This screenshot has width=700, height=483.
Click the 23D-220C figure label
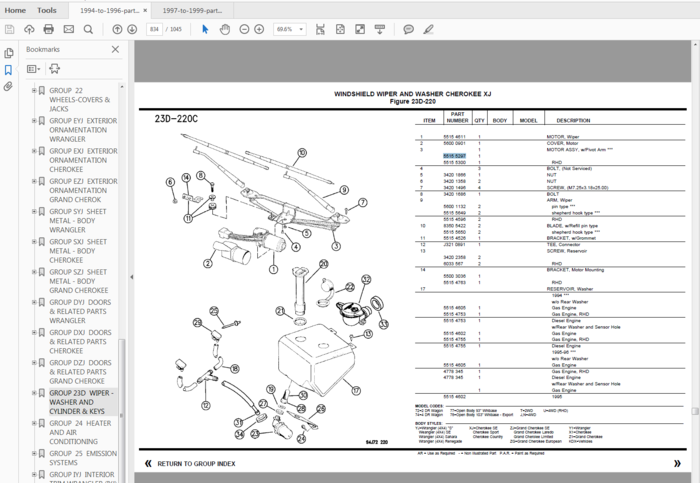coord(176,119)
